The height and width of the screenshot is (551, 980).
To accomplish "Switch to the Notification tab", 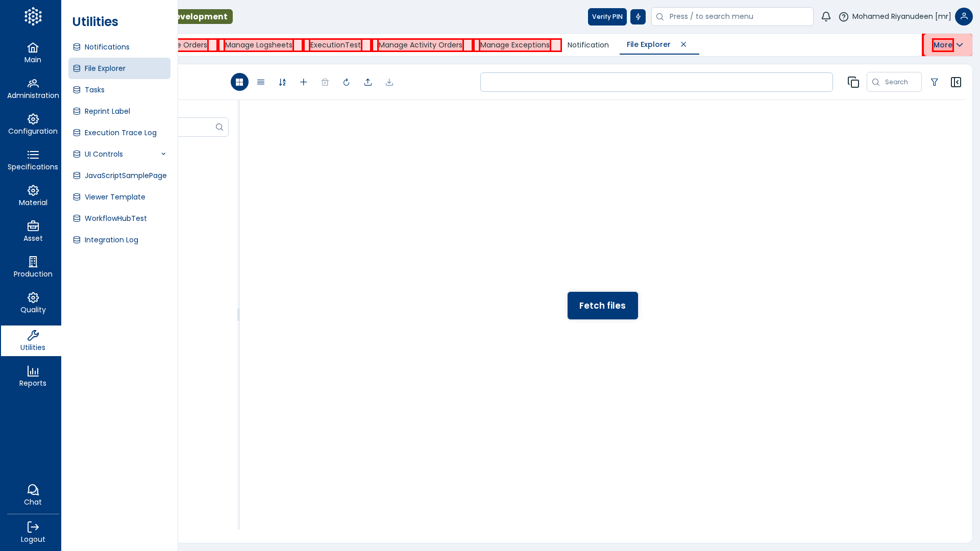I will click(x=588, y=45).
